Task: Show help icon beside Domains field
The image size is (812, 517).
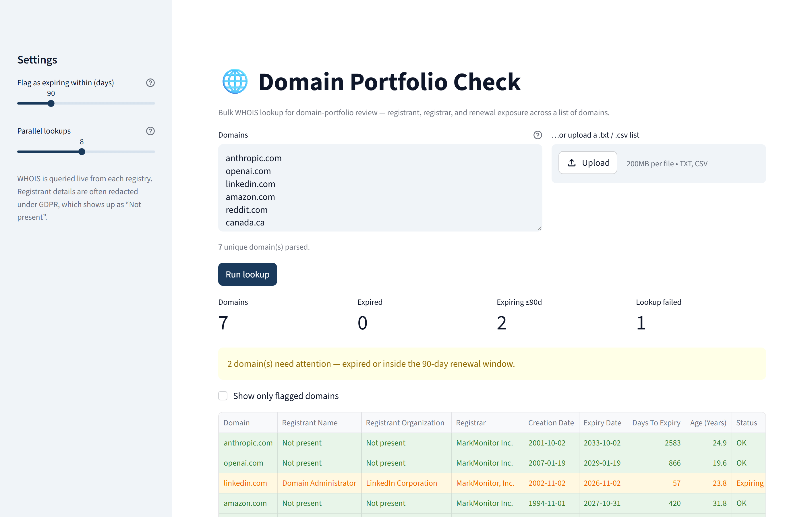Action: 538,135
